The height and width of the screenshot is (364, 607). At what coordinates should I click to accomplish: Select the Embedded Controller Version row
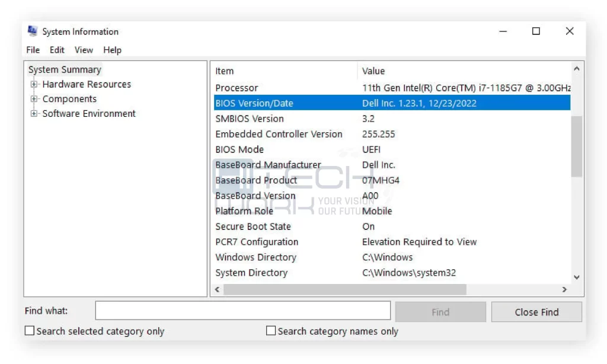tap(392, 134)
